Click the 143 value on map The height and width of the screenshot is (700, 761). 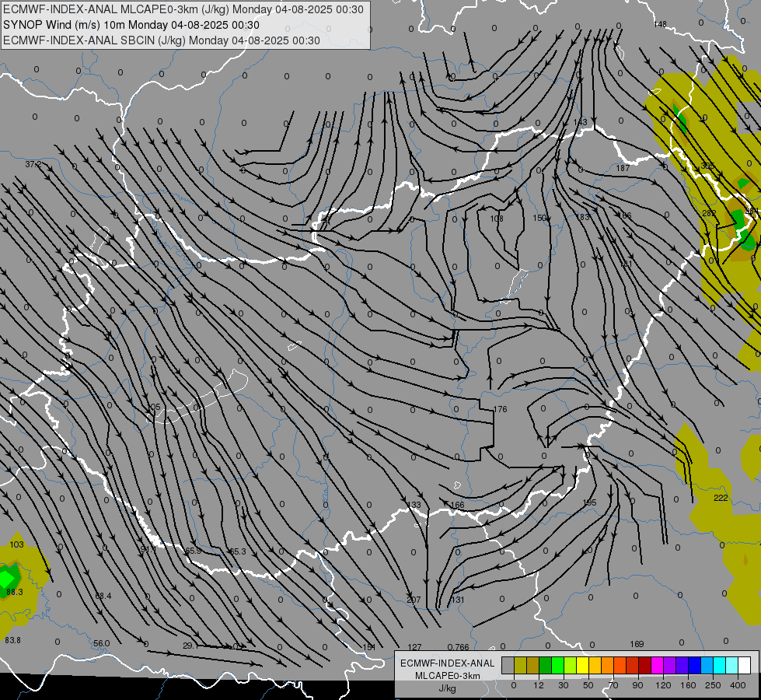[580, 122]
